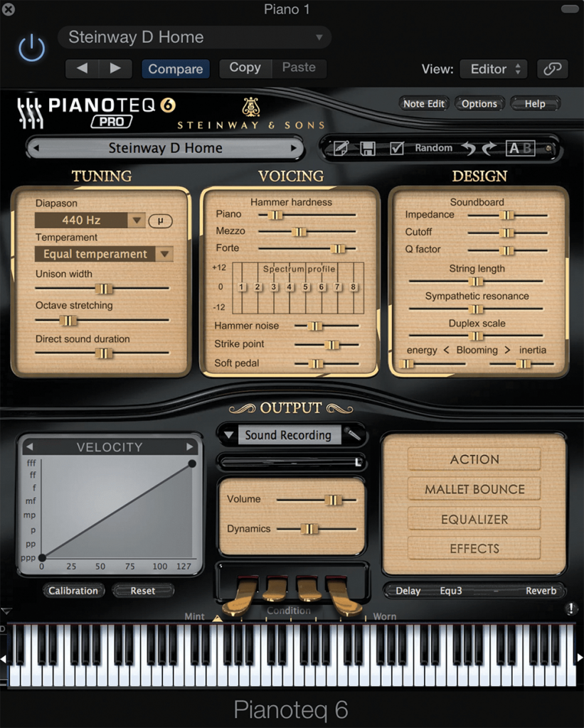This screenshot has height=728, width=584.
Task: Click next velocity curve arrow
Action: [x=189, y=446]
